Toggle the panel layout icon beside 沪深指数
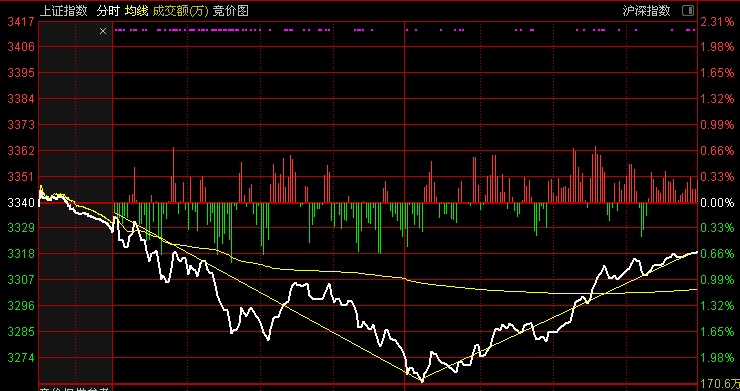 [x=688, y=11]
